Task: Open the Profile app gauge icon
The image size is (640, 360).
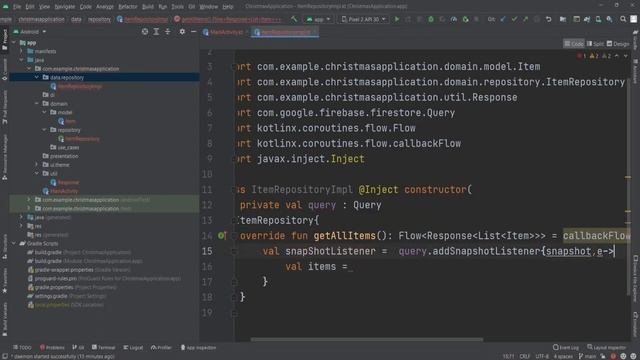Action: pos(453,19)
